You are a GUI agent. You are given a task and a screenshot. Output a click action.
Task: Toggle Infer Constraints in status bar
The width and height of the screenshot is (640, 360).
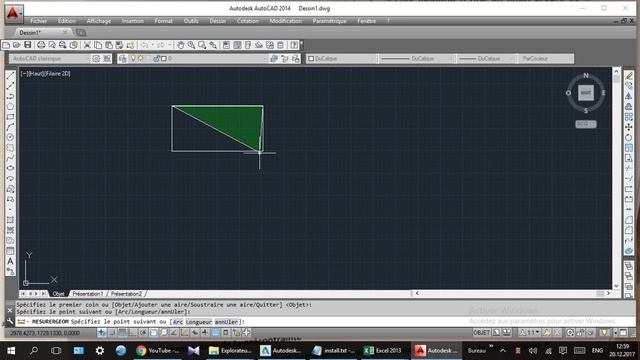click(x=102, y=333)
